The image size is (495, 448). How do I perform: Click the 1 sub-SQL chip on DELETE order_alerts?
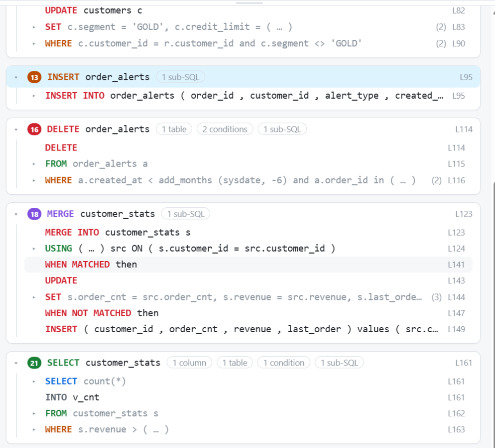[x=282, y=129]
